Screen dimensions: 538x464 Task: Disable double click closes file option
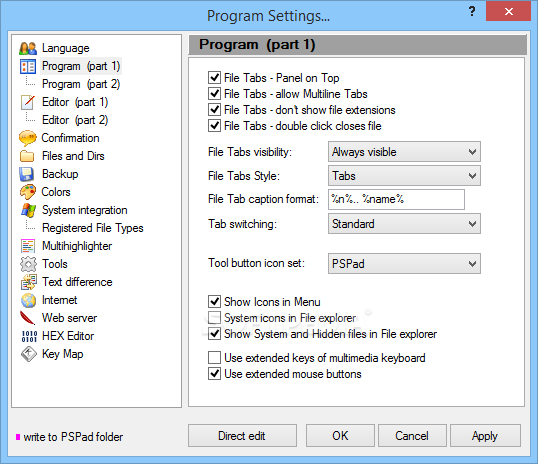(214, 126)
